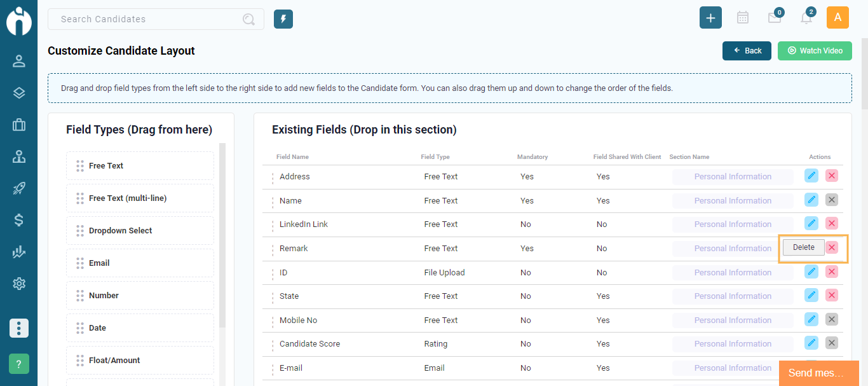Viewport: 868px width, 386px height.
Task: Select the Email field type
Action: (x=140, y=263)
